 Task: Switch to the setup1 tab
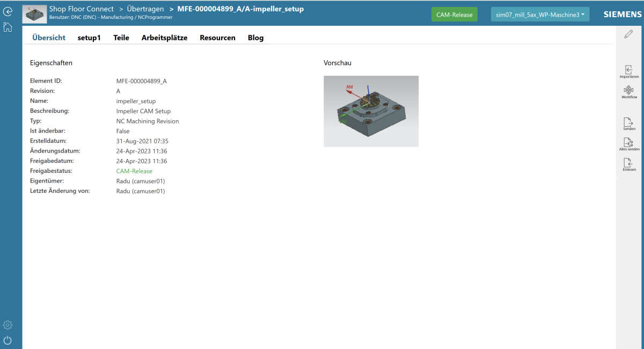coord(89,38)
